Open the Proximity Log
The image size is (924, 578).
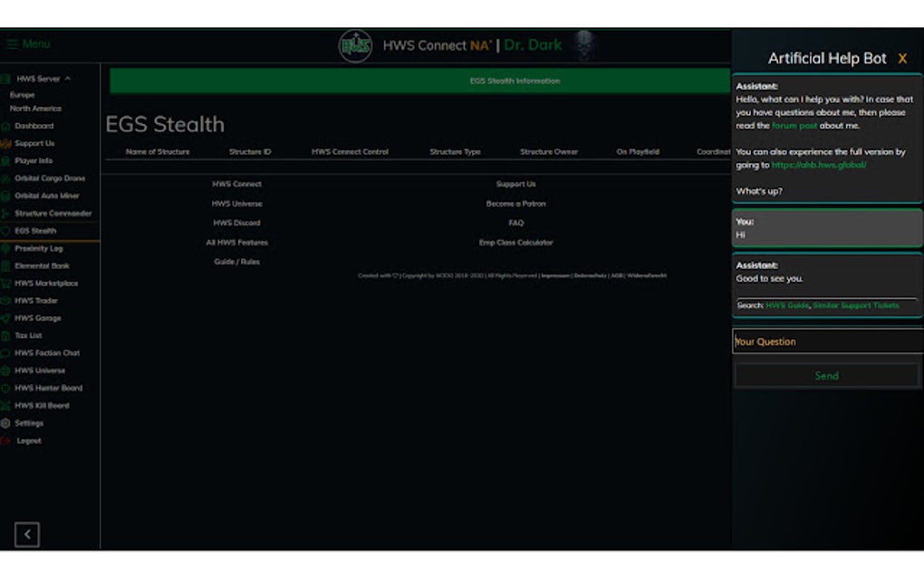(38, 248)
